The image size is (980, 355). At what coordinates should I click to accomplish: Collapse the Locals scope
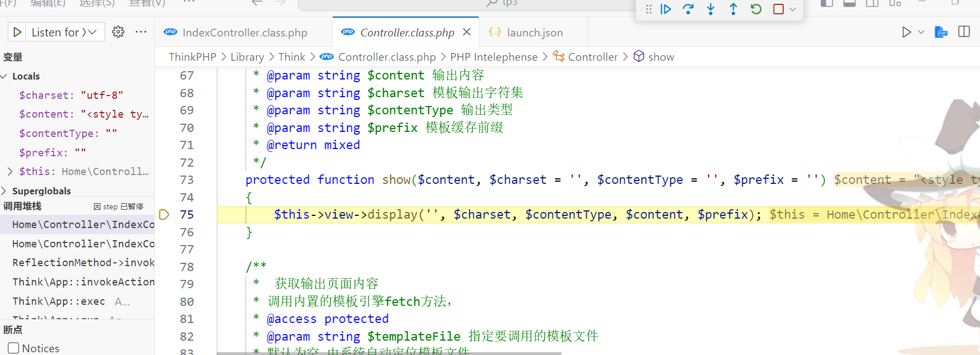click(4, 76)
